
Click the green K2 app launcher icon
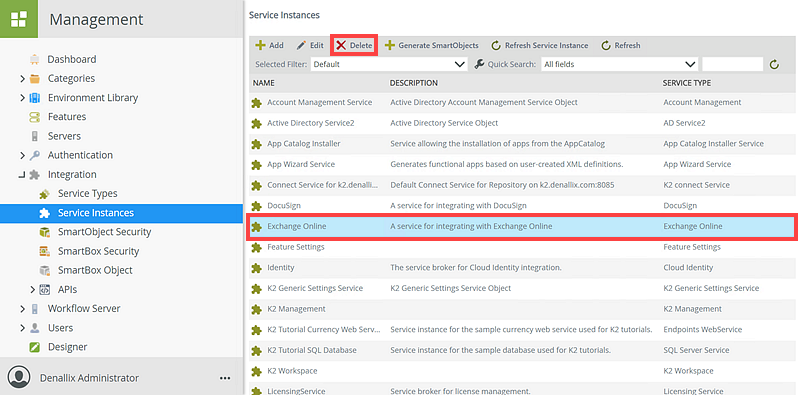tap(19, 19)
